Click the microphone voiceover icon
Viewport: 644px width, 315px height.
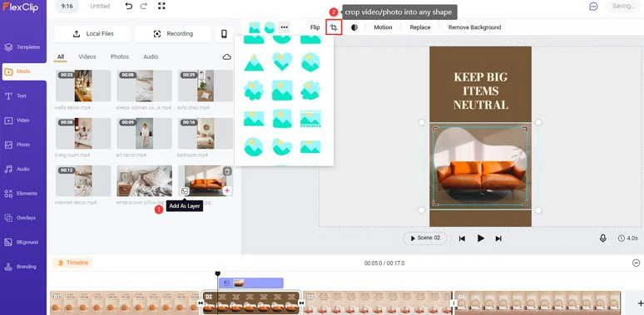click(x=602, y=238)
